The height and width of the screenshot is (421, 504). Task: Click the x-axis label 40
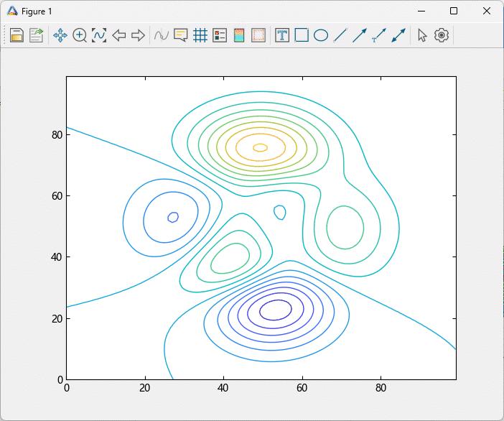[223, 388]
